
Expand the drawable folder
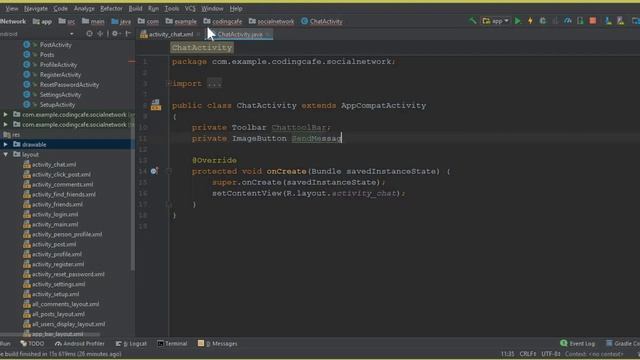point(5,144)
